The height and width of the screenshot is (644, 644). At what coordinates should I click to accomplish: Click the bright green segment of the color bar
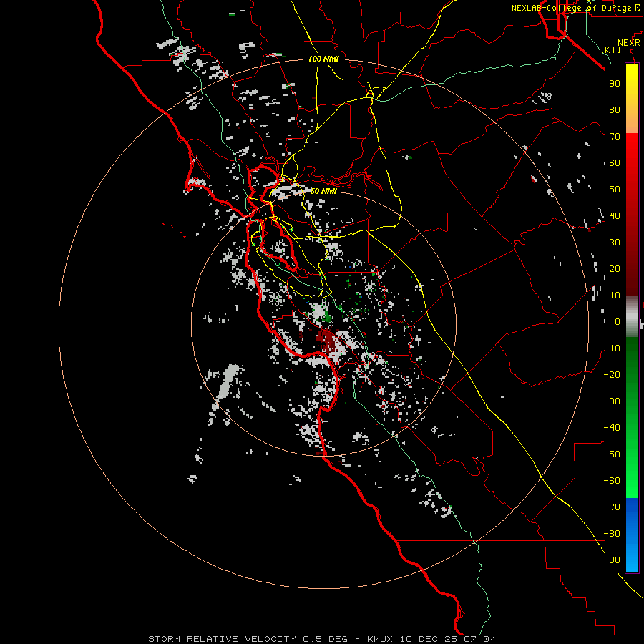[x=632, y=472]
